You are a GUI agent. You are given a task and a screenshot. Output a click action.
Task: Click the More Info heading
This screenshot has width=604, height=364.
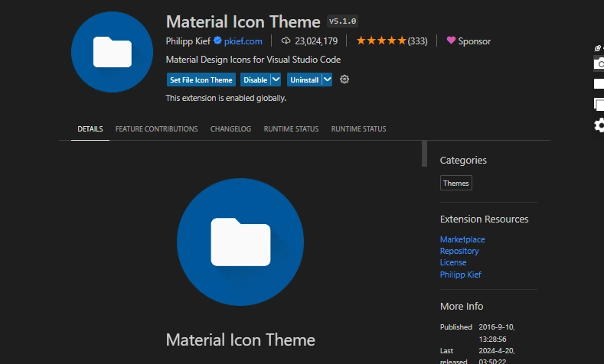point(462,307)
